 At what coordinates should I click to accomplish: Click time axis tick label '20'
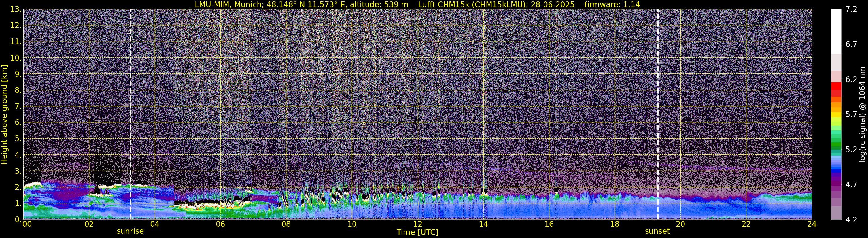pyautogui.click(x=680, y=224)
